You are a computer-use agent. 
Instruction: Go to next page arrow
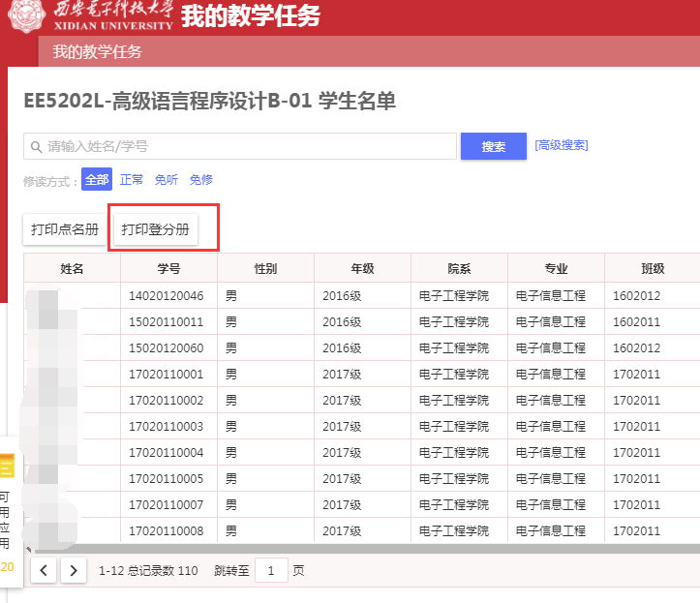click(x=74, y=570)
